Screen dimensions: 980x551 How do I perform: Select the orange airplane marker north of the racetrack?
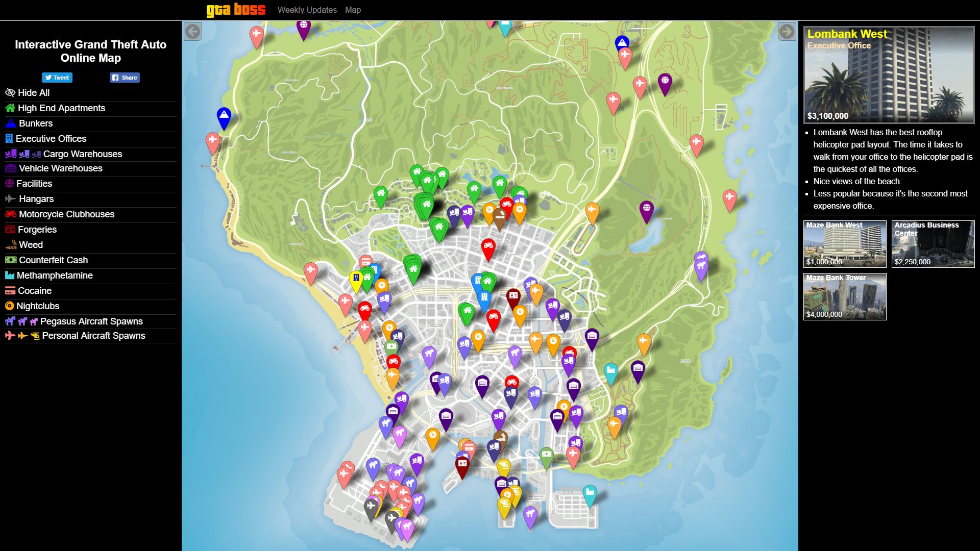tap(592, 213)
